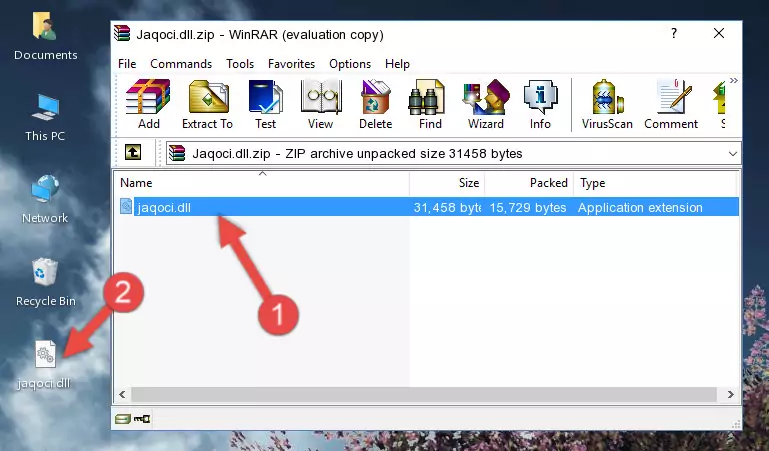This screenshot has height=451, width=769.
Task: Click the Delete toolbar icon
Action: point(376,104)
